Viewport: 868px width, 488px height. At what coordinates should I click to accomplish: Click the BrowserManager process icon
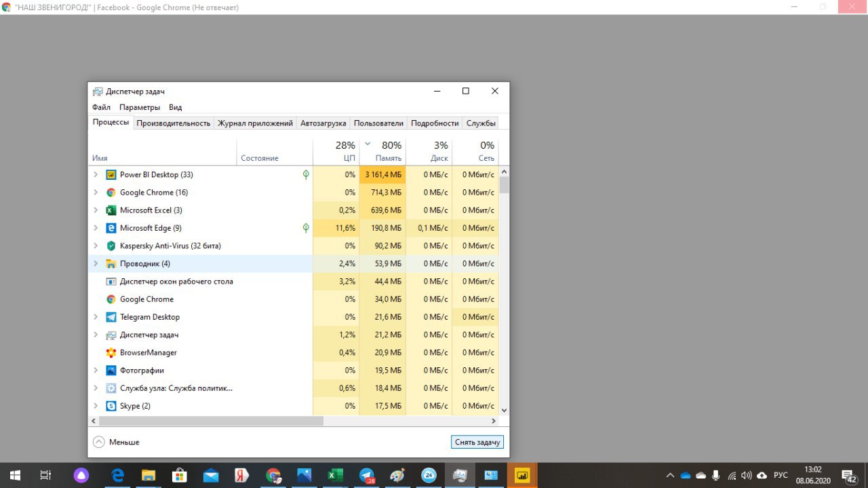(x=111, y=352)
